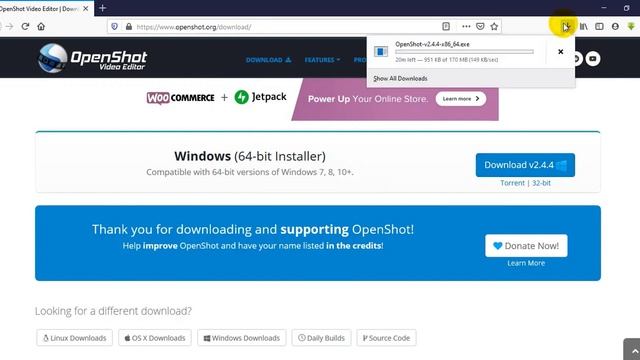Click the OpenShot Video Editor logo

tap(93, 58)
